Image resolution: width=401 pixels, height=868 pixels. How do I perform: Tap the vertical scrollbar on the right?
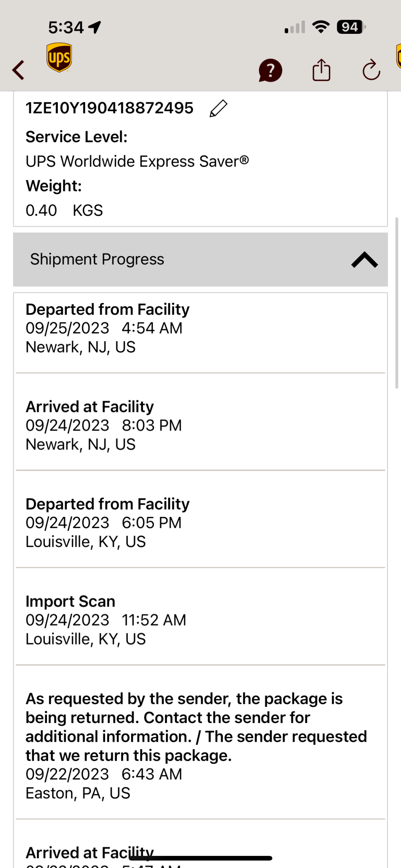point(397,303)
